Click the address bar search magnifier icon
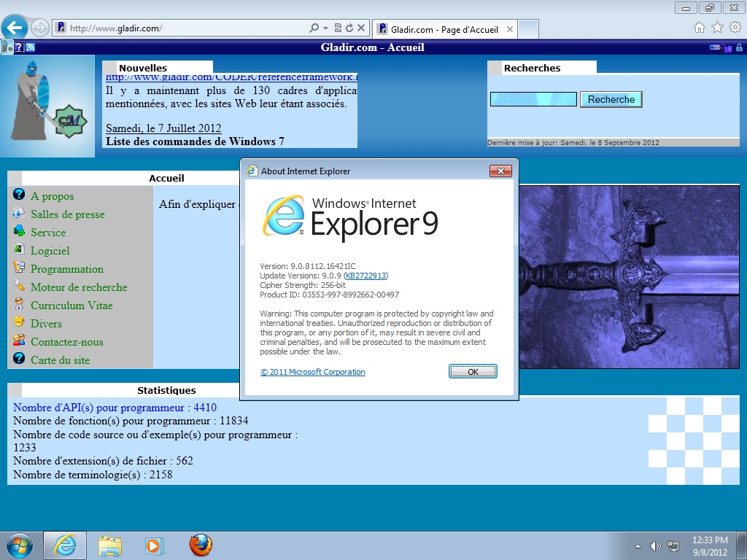 pos(314,28)
